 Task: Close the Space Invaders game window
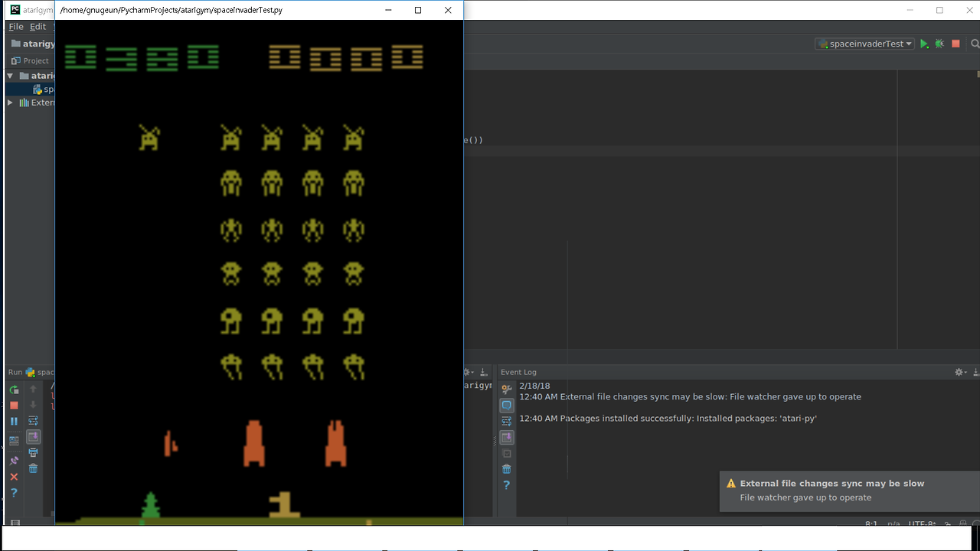point(448,10)
